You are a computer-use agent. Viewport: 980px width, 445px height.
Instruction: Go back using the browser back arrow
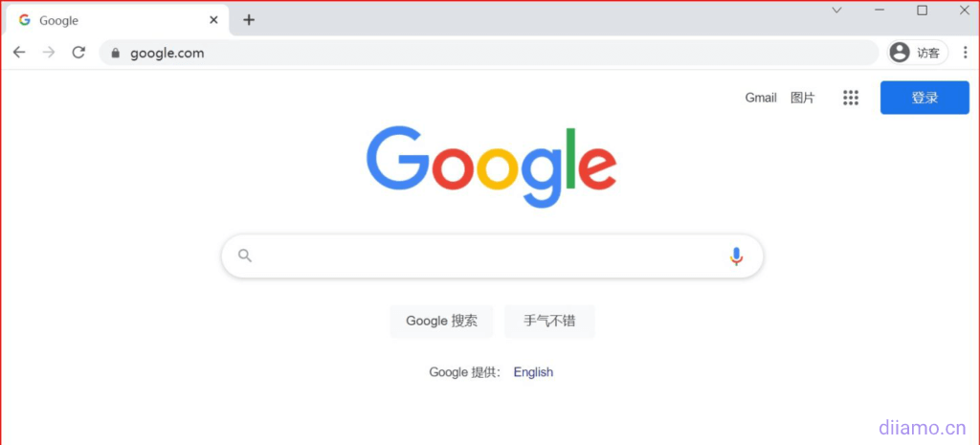coord(19,53)
